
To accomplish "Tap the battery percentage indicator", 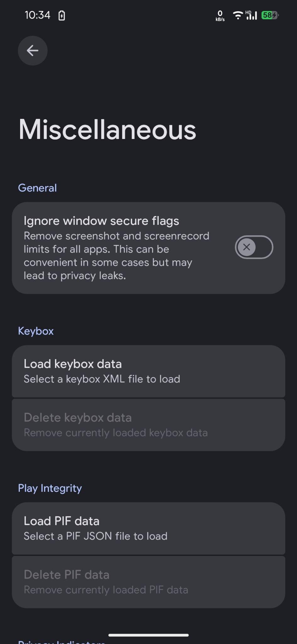I will [270, 15].
